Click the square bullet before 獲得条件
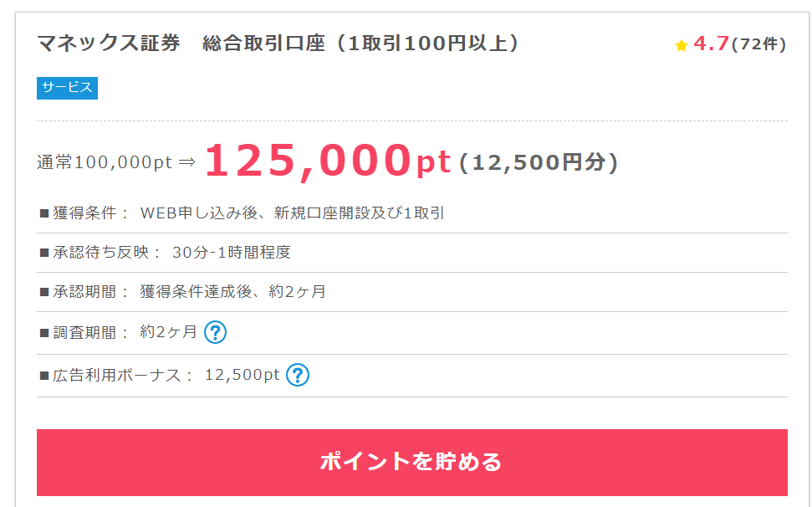Image resolution: width=812 pixels, height=507 pixels. coord(44,213)
